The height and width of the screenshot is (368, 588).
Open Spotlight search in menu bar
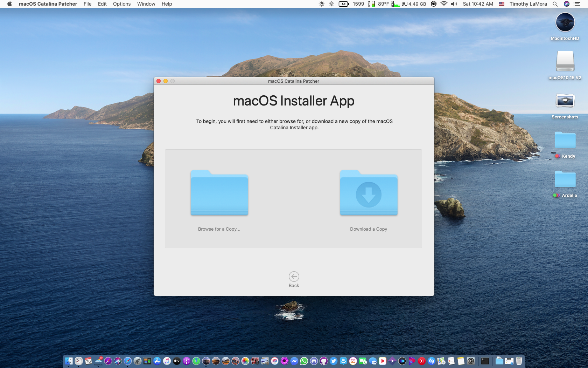555,4
